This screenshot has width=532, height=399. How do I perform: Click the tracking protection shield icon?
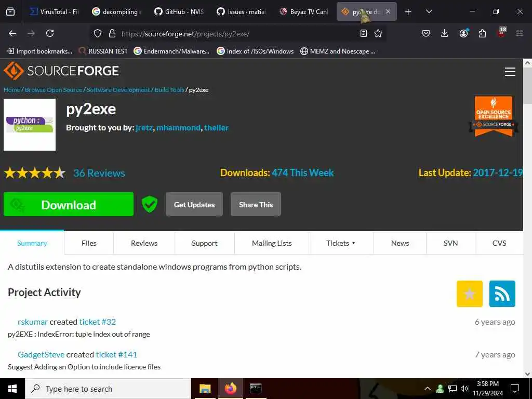98,33
